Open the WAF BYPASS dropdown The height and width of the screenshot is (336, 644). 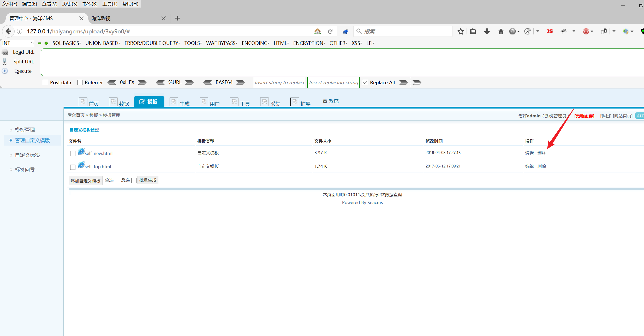[222, 43]
